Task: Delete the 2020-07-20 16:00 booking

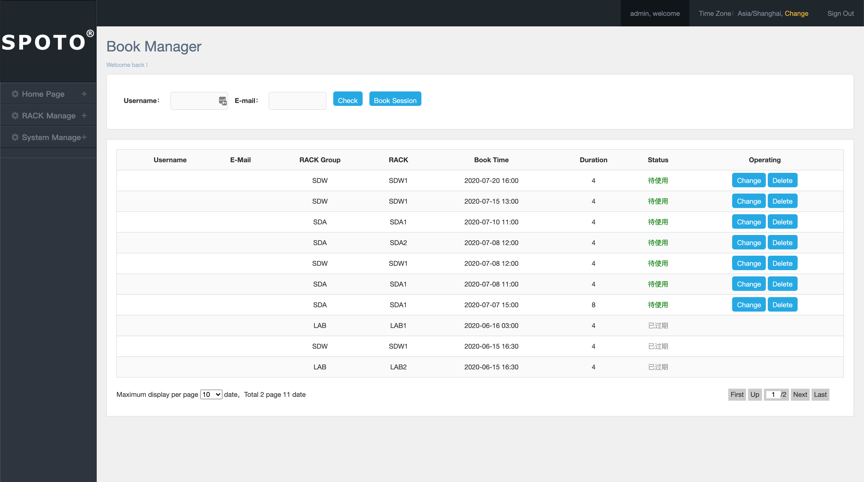Action: tap(782, 181)
